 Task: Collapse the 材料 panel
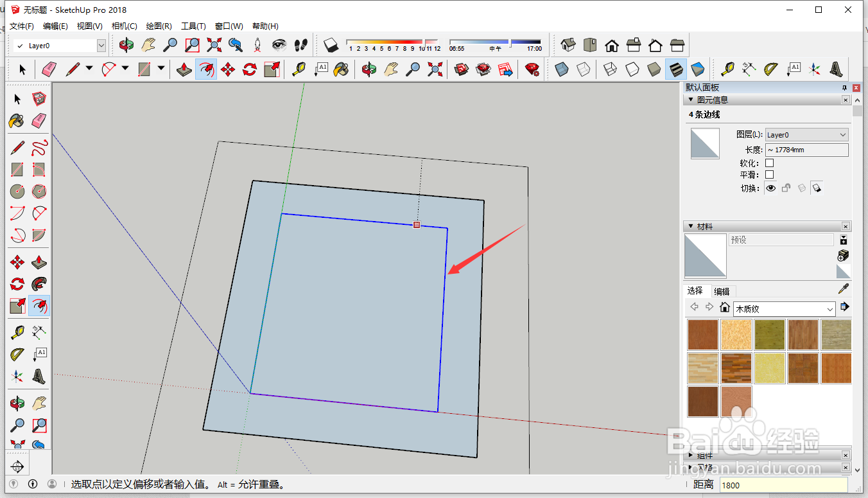[691, 226]
